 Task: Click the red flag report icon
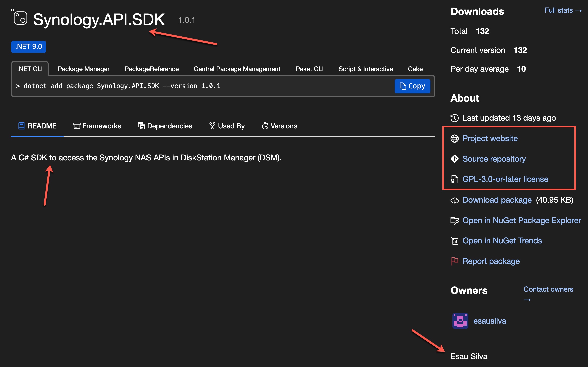(454, 261)
